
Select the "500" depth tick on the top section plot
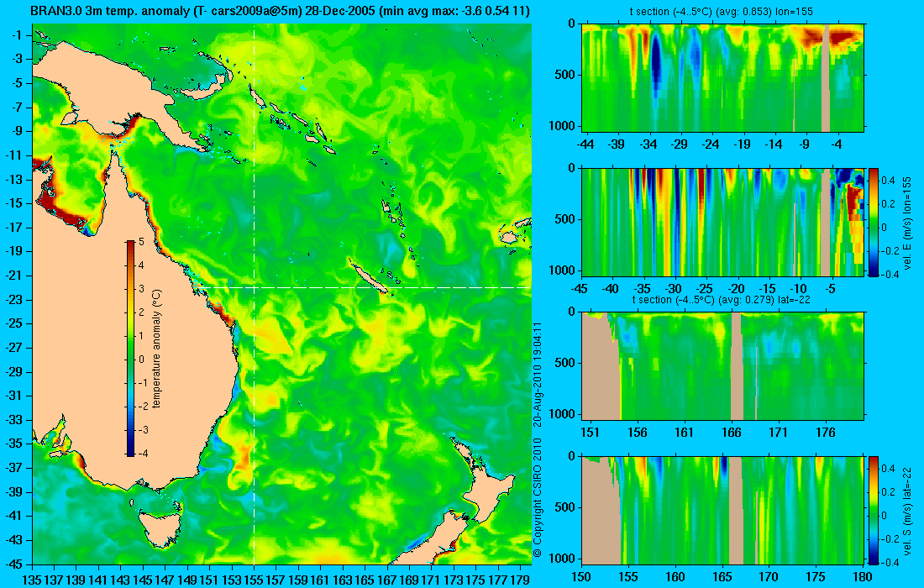coord(565,75)
